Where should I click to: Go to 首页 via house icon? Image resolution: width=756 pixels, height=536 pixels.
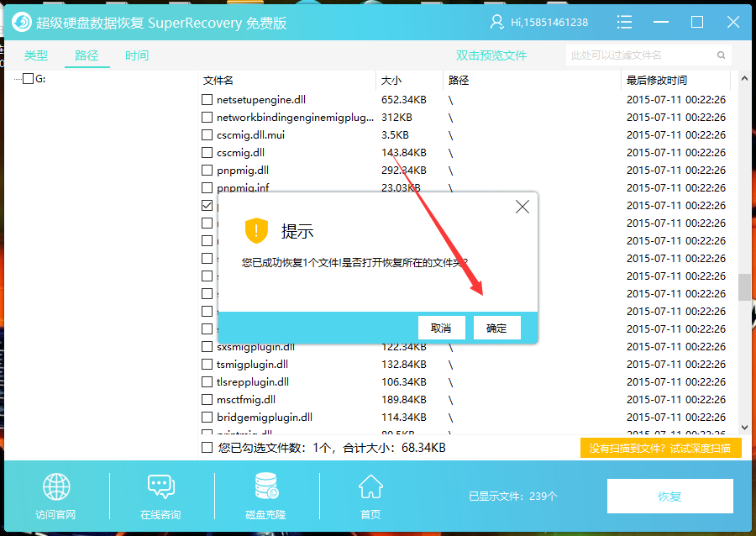(x=370, y=486)
